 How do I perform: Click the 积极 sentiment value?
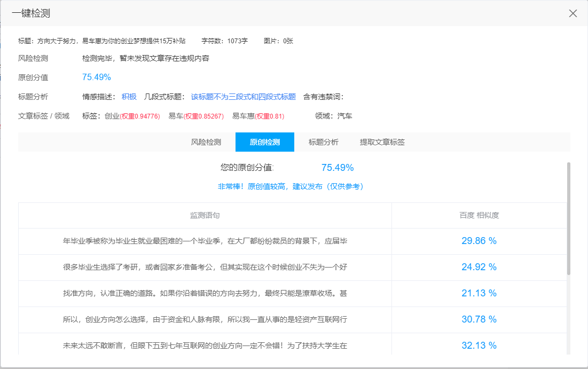[x=129, y=97]
